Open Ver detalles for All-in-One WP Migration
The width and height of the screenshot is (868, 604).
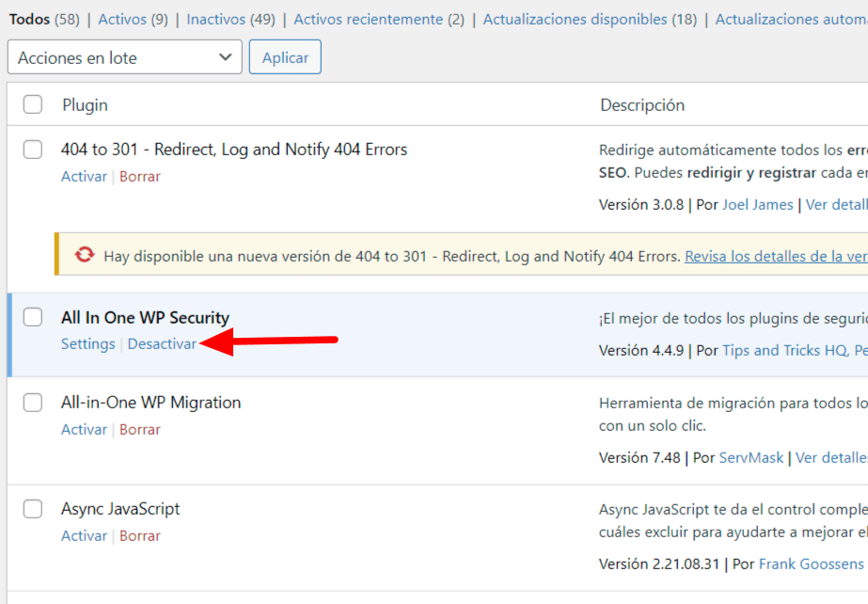[x=831, y=458]
